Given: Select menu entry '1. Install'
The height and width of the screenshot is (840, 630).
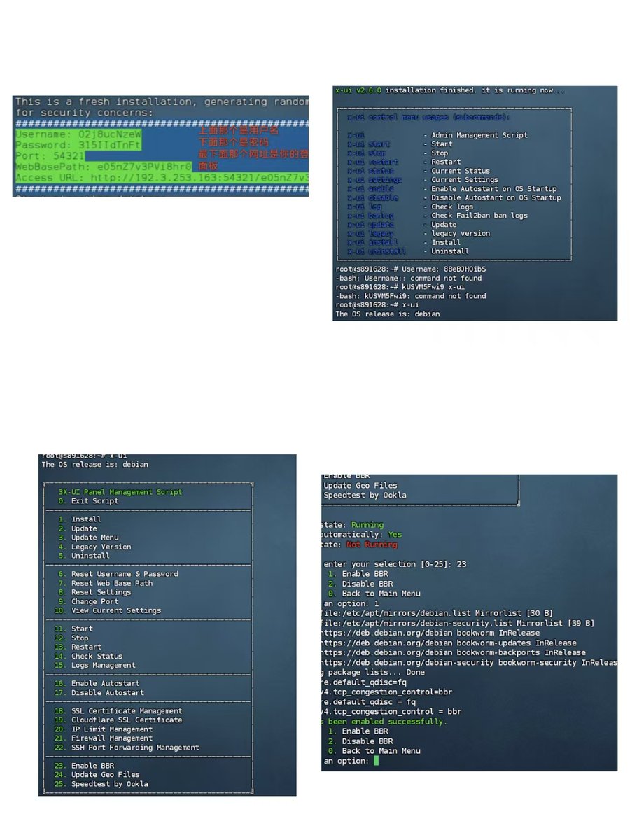Looking at the screenshot, I should click(x=80, y=519).
